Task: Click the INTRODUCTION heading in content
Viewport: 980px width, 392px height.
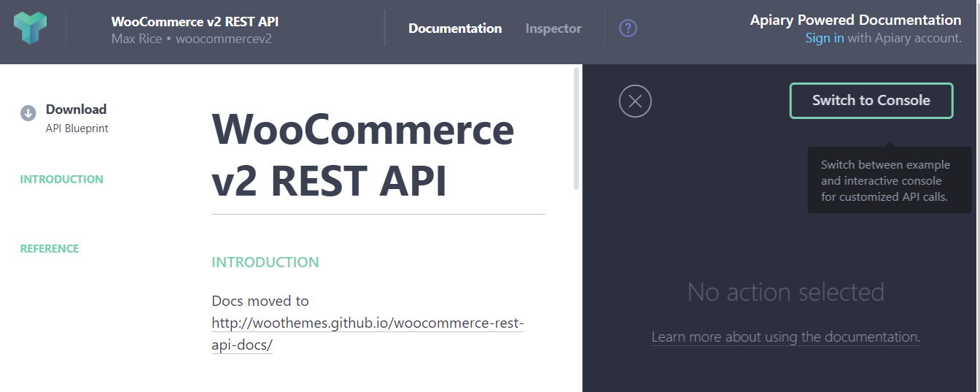Action: tap(265, 262)
